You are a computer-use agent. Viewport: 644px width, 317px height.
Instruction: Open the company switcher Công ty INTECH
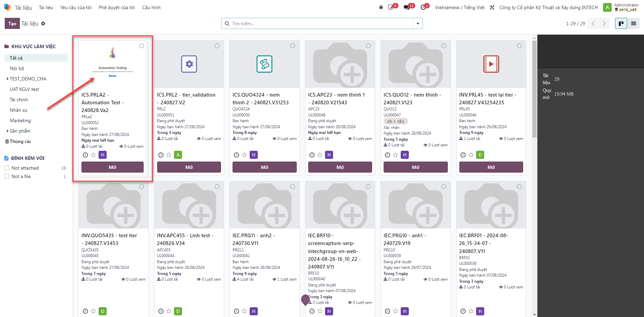point(548,7)
